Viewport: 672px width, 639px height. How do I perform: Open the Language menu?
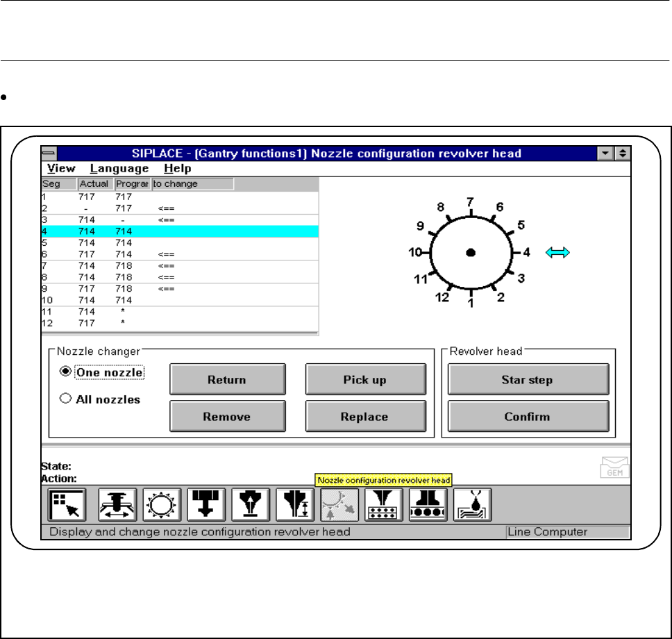point(119,168)
